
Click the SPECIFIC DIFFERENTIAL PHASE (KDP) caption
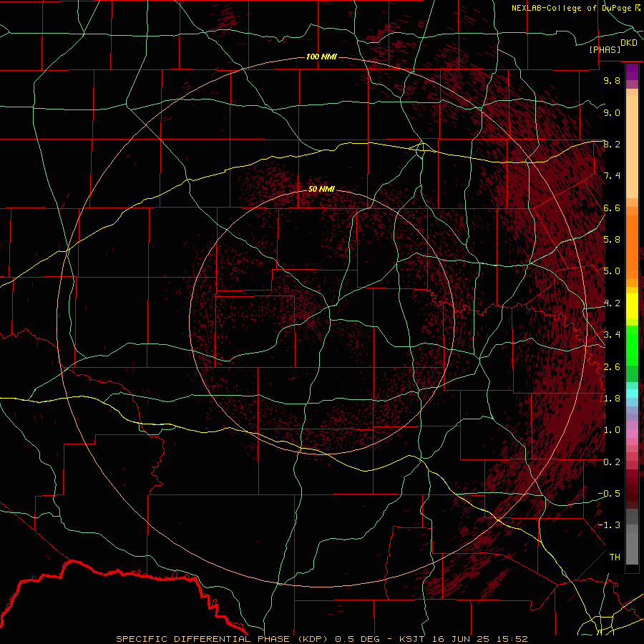tap(223, 639)
